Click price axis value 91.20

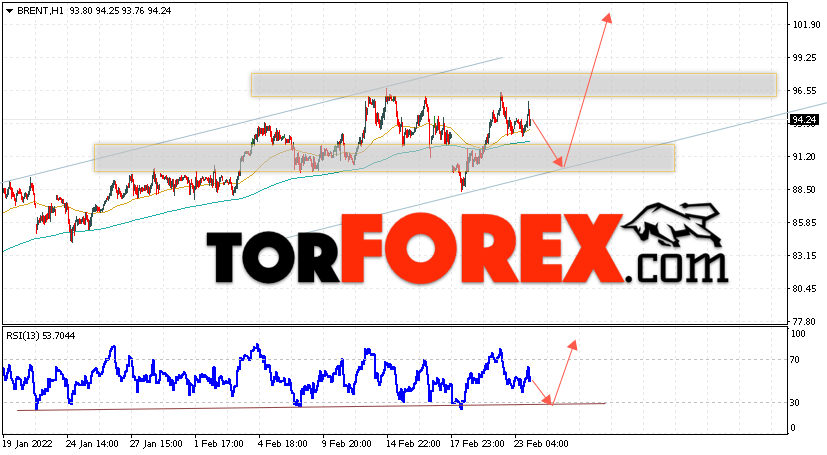tap(804, 157)
